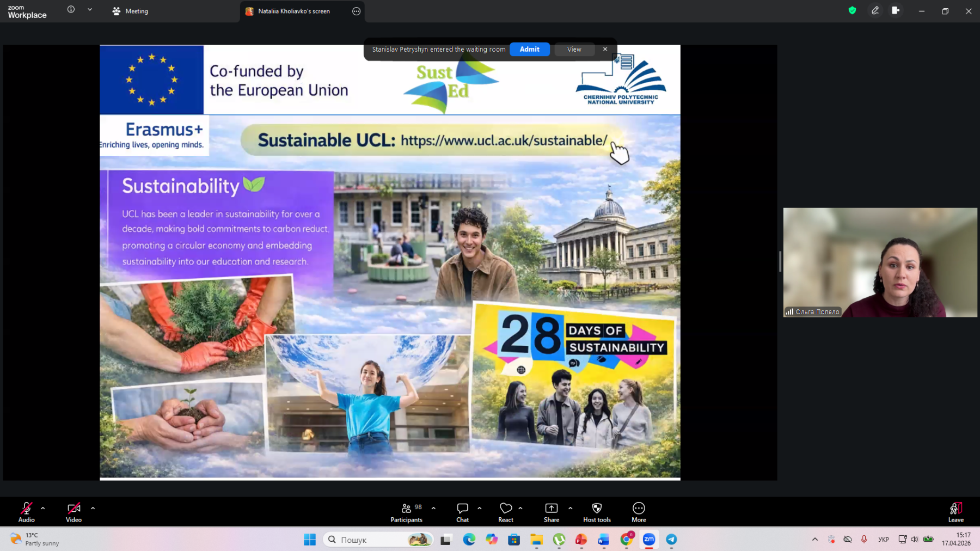Viewport: 980px width, 551px height.
Task: Switch to Word on the taskbar
Action: coord(604,540)
